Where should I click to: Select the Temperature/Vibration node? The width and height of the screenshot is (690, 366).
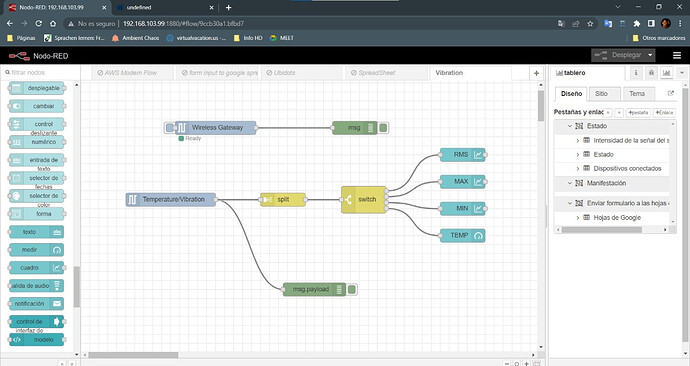(171, 199)
